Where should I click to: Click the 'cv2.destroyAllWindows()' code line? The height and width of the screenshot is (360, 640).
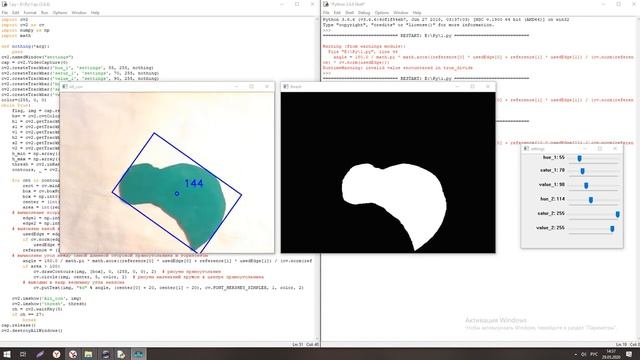click(x=32, y=331)
